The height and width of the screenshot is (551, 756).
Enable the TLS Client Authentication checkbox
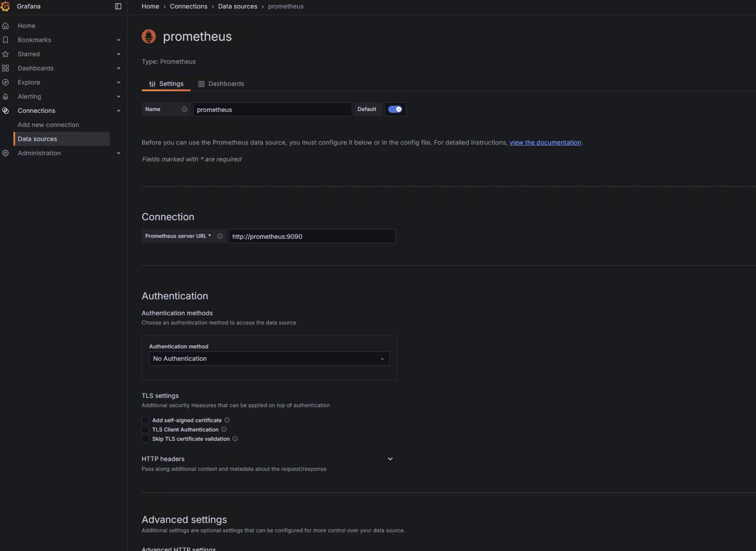click(x=145, y=430)
